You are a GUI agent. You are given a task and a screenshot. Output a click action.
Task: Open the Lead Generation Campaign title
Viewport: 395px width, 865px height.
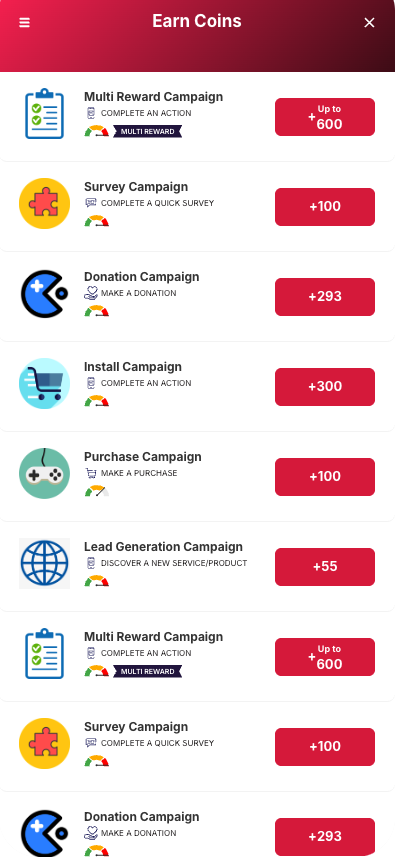pos(163,547)
